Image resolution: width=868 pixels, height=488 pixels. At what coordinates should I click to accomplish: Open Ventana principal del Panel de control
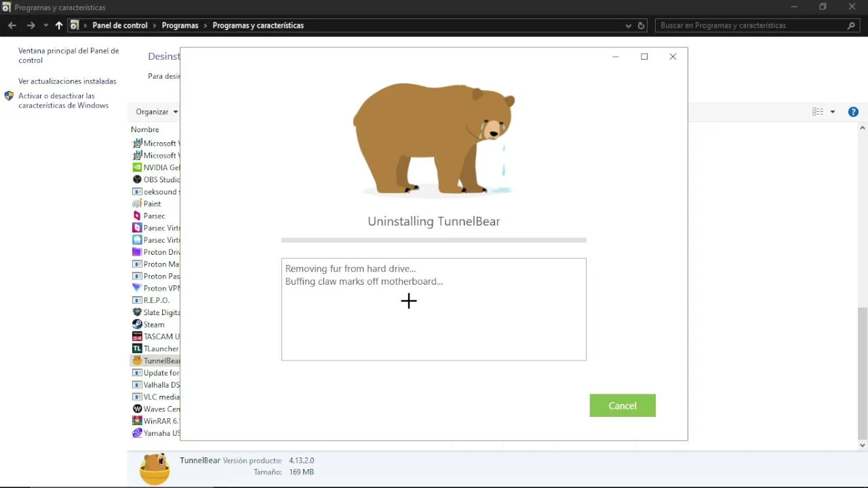pos(68,55)
